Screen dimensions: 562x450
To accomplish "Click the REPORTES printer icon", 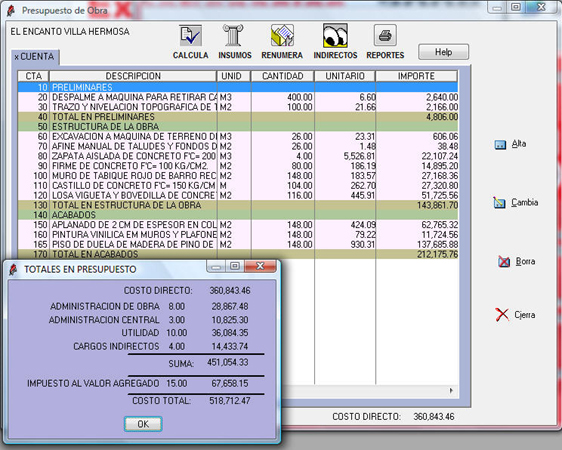I will point(385,35).
